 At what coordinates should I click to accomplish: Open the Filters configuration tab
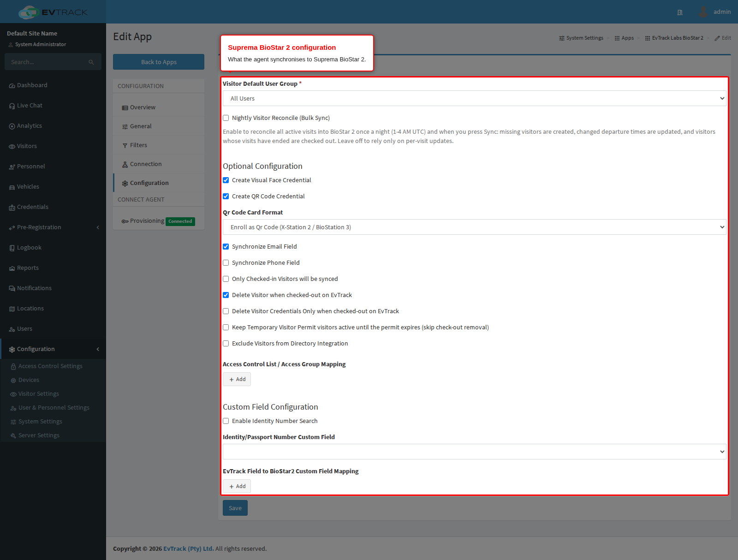159,145
